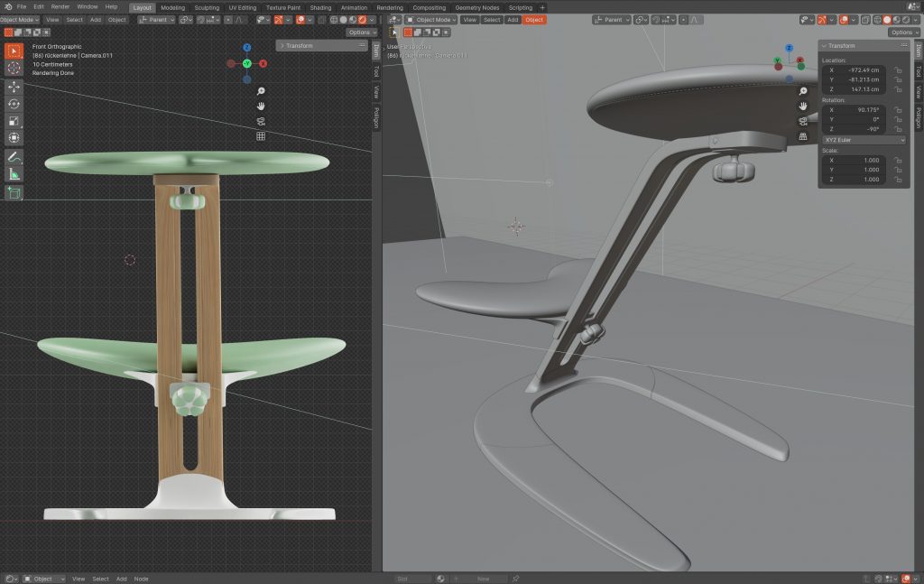Screen dimensions: 924x584
Task: Open the Render menu
Action: click(60, 6)
